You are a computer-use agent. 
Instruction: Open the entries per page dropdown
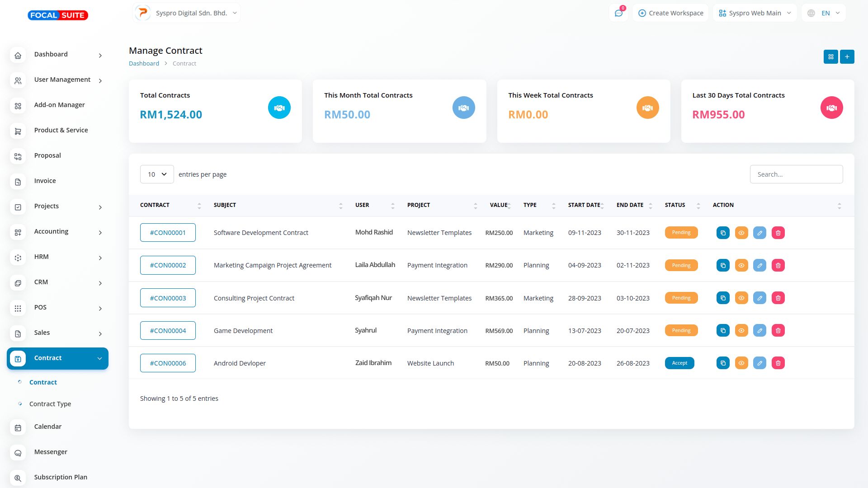point(157,174)
